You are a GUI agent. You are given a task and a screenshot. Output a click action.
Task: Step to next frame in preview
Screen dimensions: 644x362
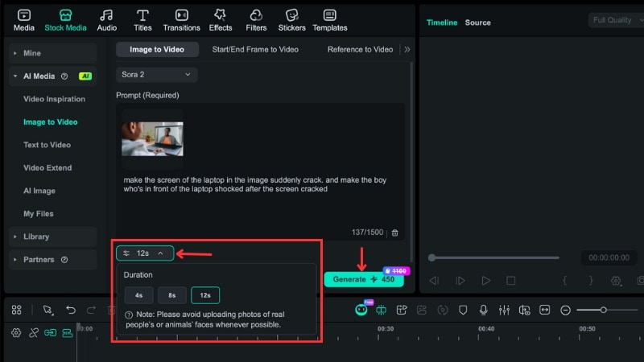tap(460, 281)
